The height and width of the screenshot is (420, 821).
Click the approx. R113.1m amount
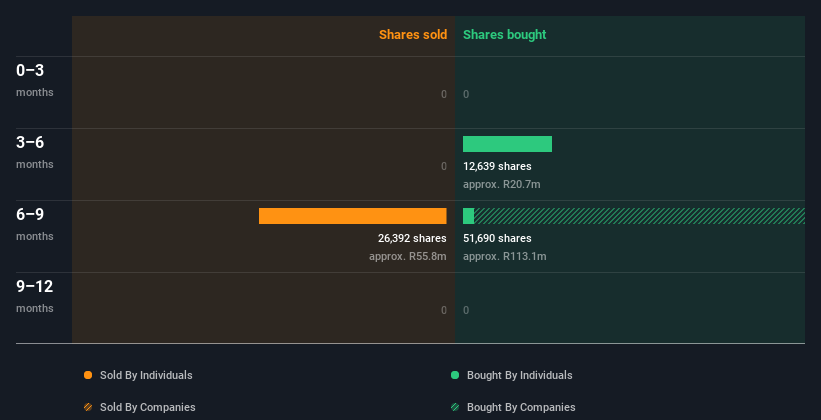pyautogui.click(x=505, y=257)
